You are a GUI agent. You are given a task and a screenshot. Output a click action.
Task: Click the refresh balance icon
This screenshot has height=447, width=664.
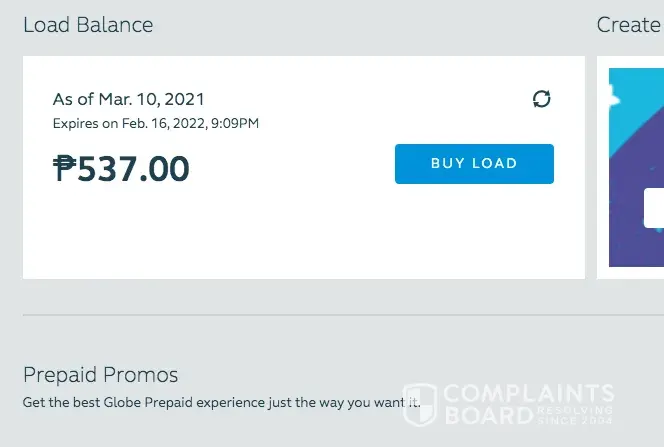pyautogui.click(x=541, y=99)
